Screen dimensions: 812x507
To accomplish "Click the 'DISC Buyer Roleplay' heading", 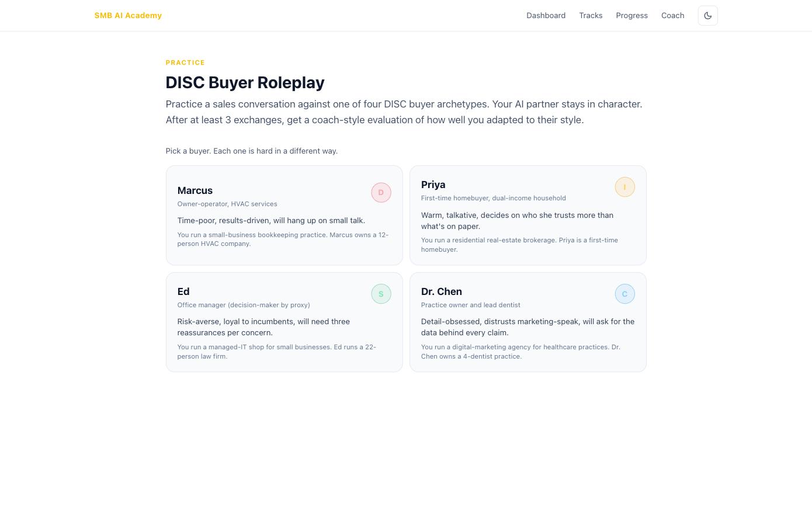I will (x=245, y=82).
